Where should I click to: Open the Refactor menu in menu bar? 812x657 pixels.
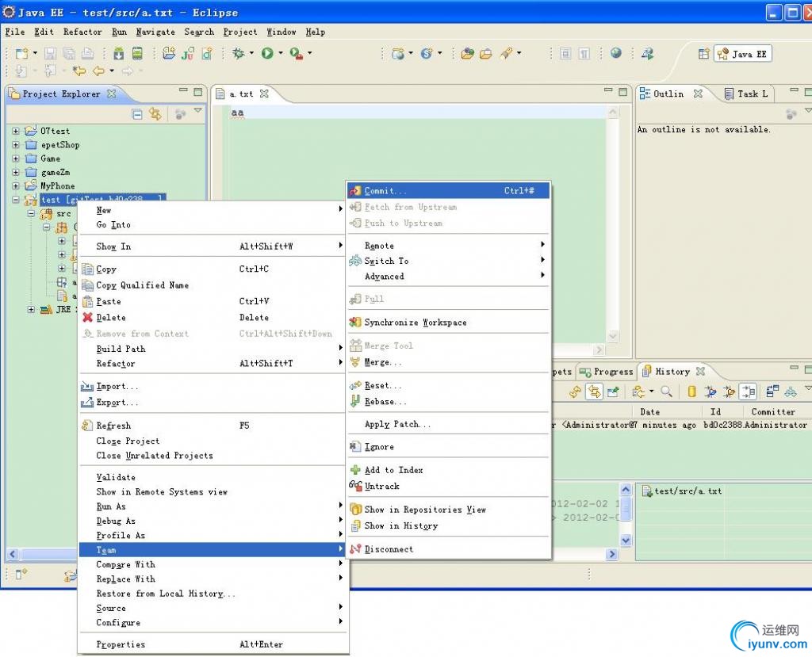[x=82, y=32]
